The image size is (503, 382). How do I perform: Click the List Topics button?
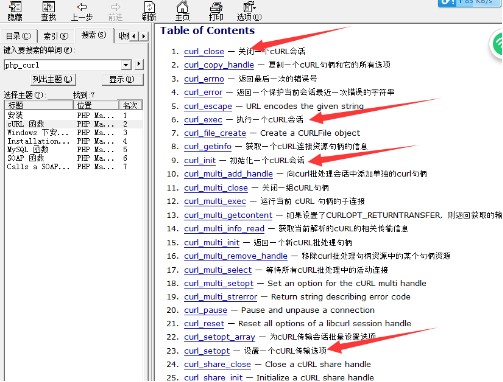(x=53, y=79)
